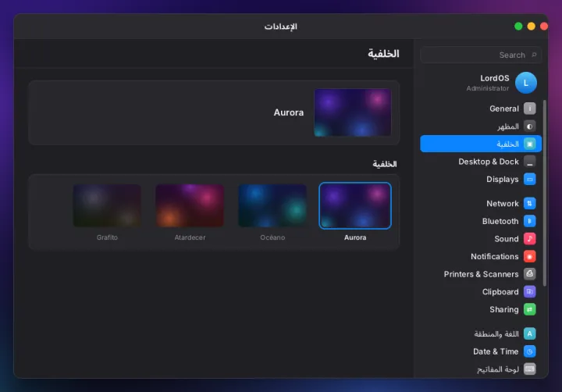Click the yellow window control button
The image size is (562, 392).
point(532,27)
